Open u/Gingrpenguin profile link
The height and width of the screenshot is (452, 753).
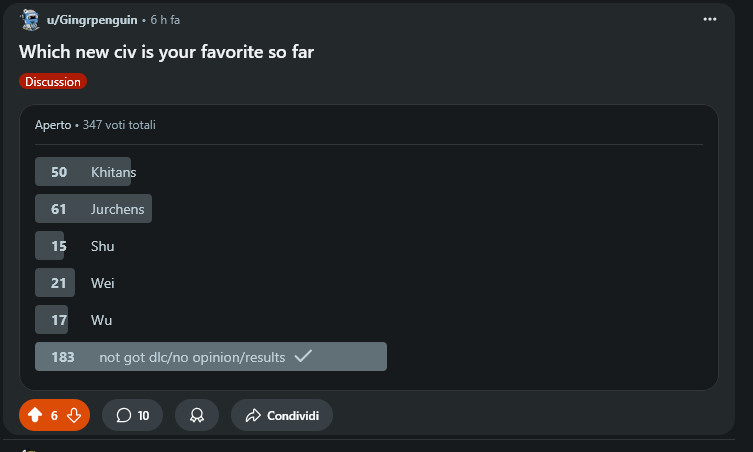[92, 20]
